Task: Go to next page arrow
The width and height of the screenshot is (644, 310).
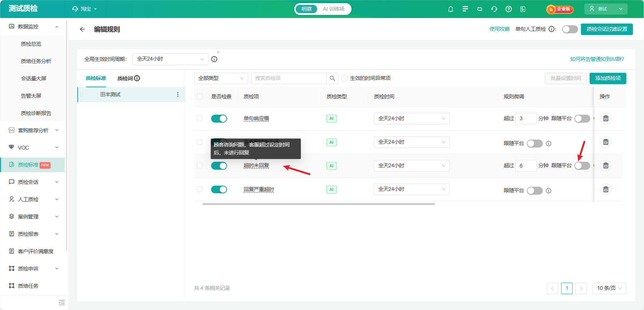Action: (581, 288)
